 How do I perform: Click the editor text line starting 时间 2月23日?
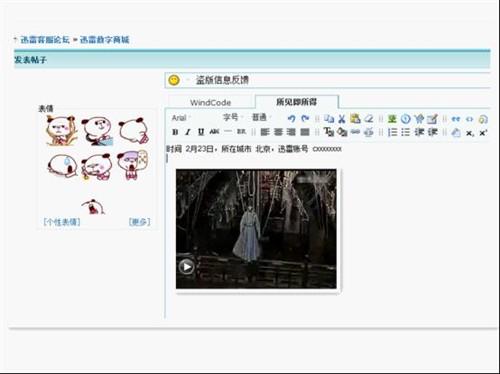coord(254,149)
